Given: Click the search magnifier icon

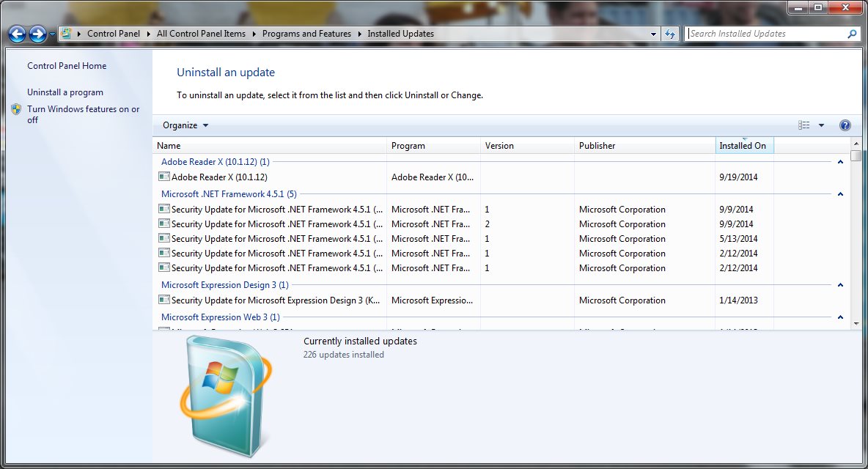Looking at the screenshot, I should click(852, 34).
